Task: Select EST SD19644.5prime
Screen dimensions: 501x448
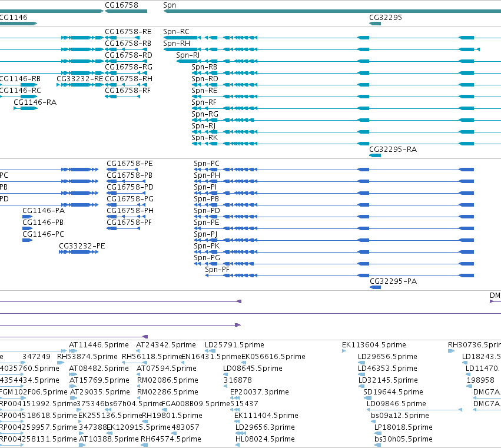Action: click(393, 392)
